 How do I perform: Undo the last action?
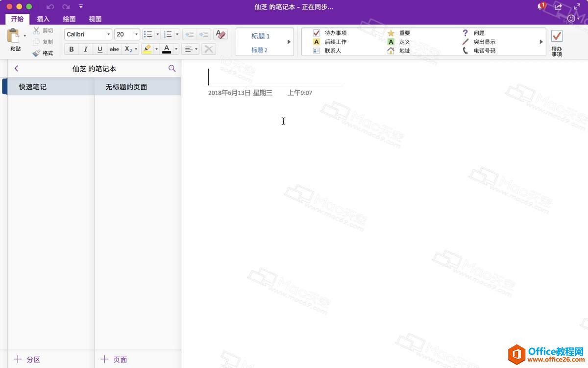(x=50, y=7)
